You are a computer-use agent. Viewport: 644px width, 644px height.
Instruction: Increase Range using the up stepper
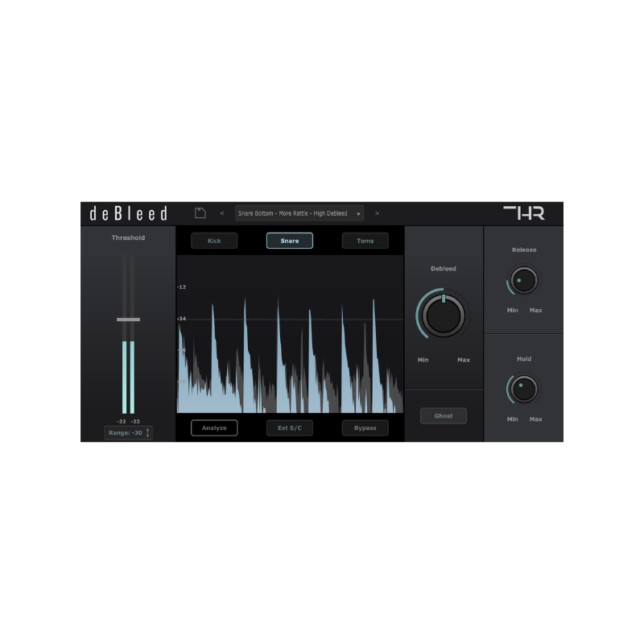point(148,430)
